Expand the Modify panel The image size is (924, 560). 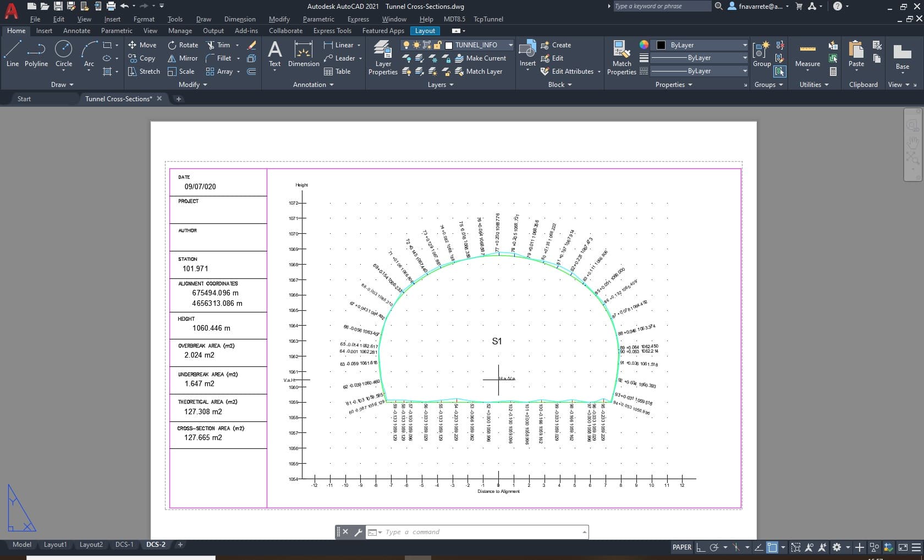[x=193, y=85]
